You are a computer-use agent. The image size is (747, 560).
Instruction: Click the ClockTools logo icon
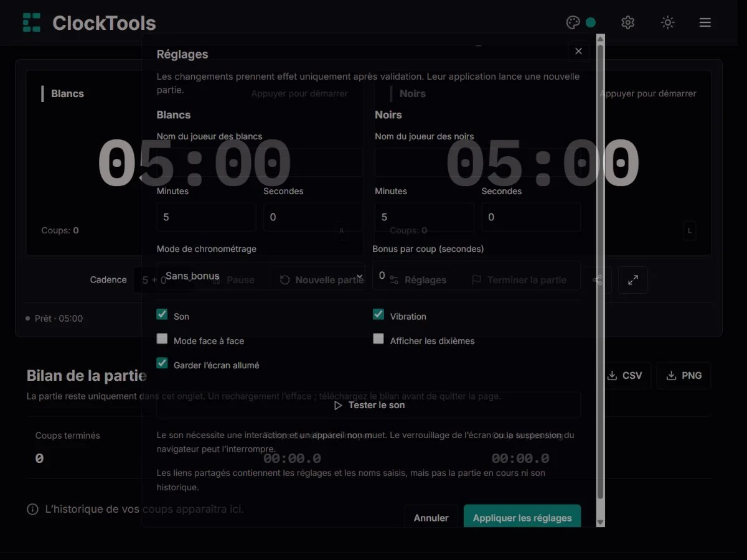(x=32, y=22)
